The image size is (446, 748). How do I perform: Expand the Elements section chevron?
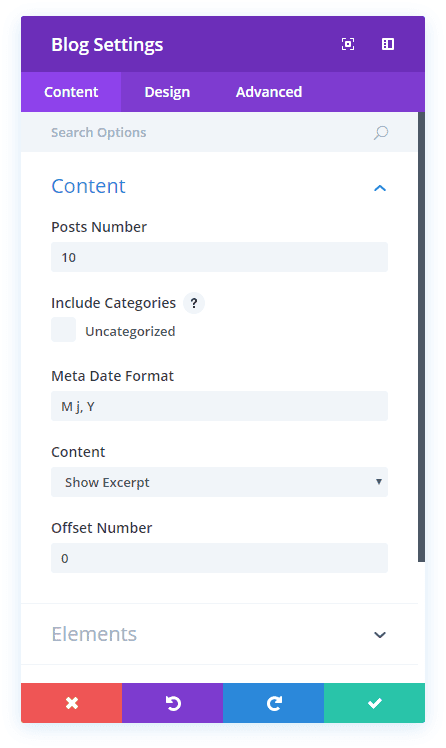click(380, 635)
